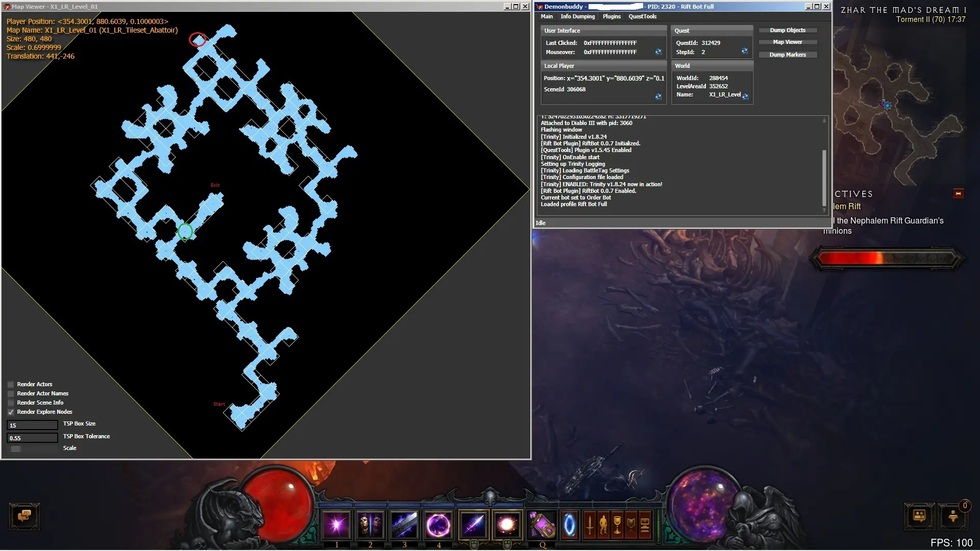
Task: Collapse objectives panel with red arrow button
Action: coord(958,194)
